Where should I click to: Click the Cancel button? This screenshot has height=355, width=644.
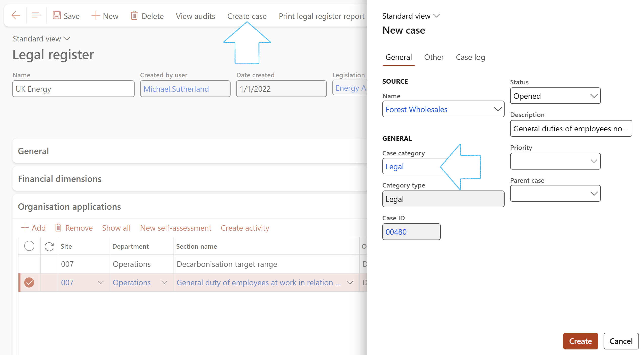pyautogui.click(x=621, y=341)
